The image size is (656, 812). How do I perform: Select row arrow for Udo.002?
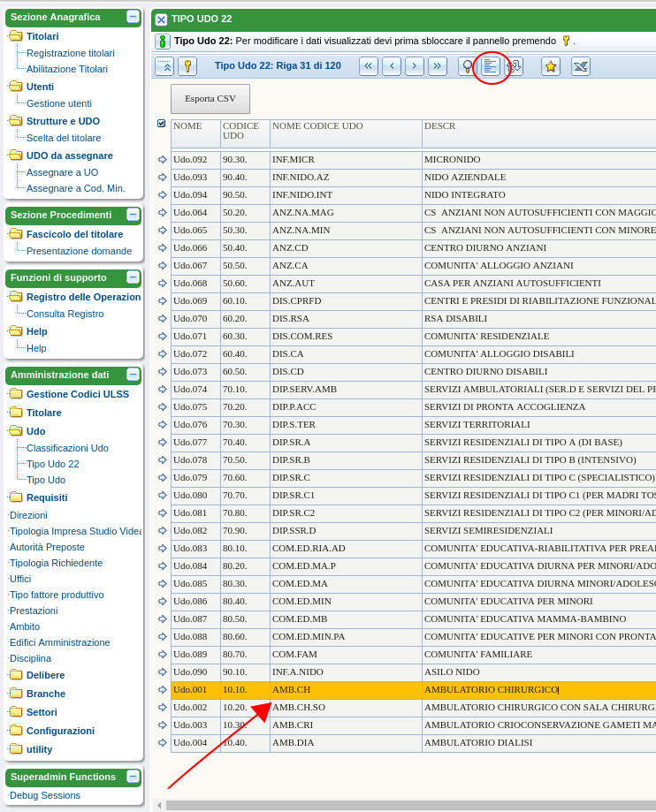point(162,708)
